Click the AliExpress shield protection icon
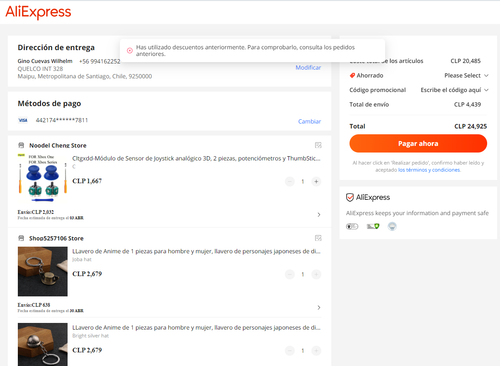The height and width of the screenshot is (366, 500). pyautogui.click(x=350, y=197)
